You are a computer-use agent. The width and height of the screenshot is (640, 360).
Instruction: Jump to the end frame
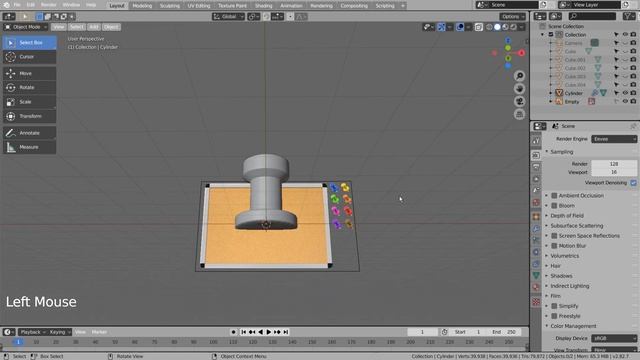[286, 332]
